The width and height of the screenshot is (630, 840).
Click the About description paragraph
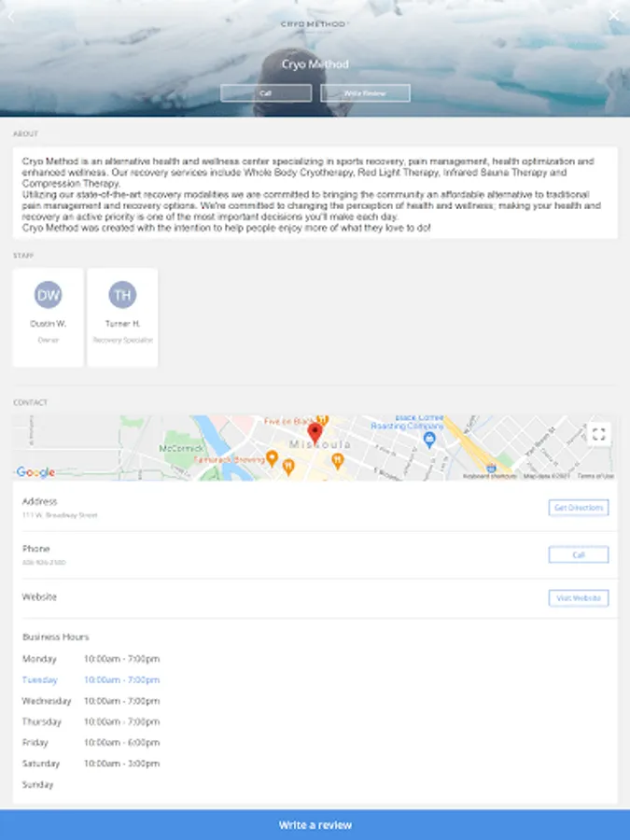click(x=315, y=194)
